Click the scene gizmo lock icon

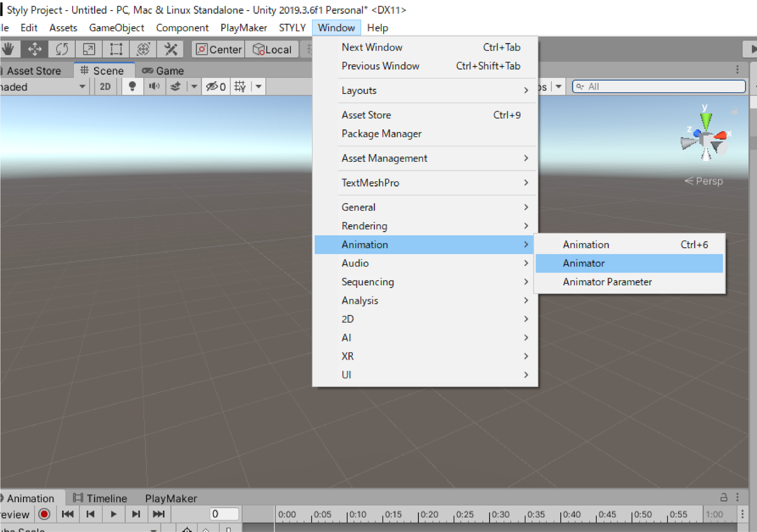(x=734, y=110)
